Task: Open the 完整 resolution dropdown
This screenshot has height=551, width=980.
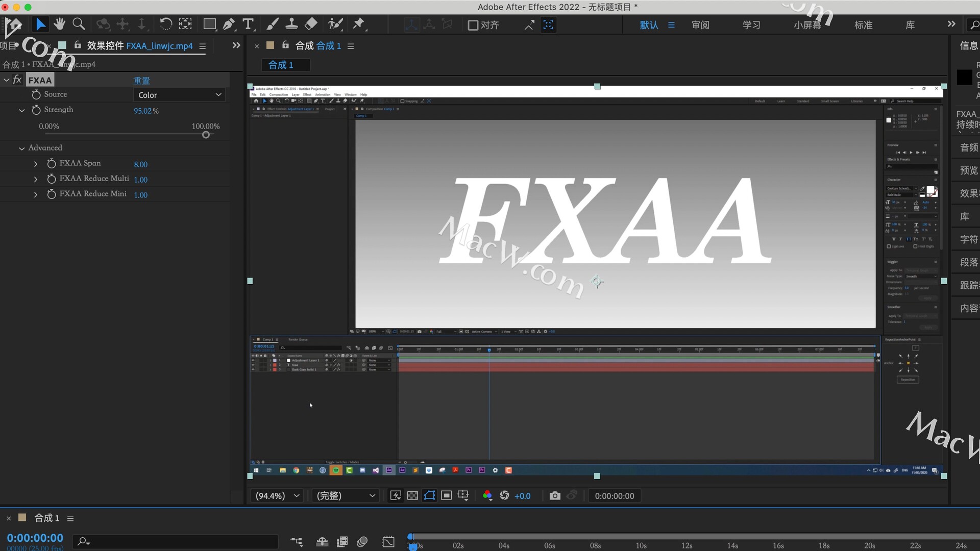Action: click(x=346, y=495)
